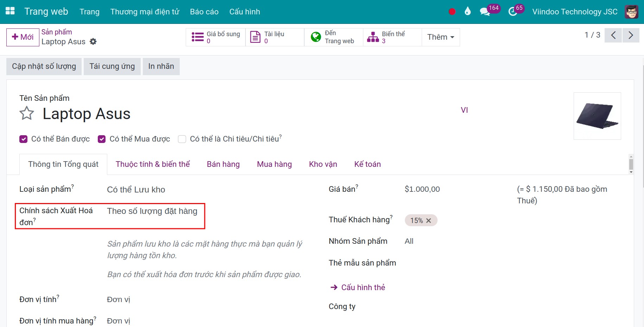Open Chính sách Xuất Hoá đơn dropdown value
The image size is (644, 327).
[152, 211]
